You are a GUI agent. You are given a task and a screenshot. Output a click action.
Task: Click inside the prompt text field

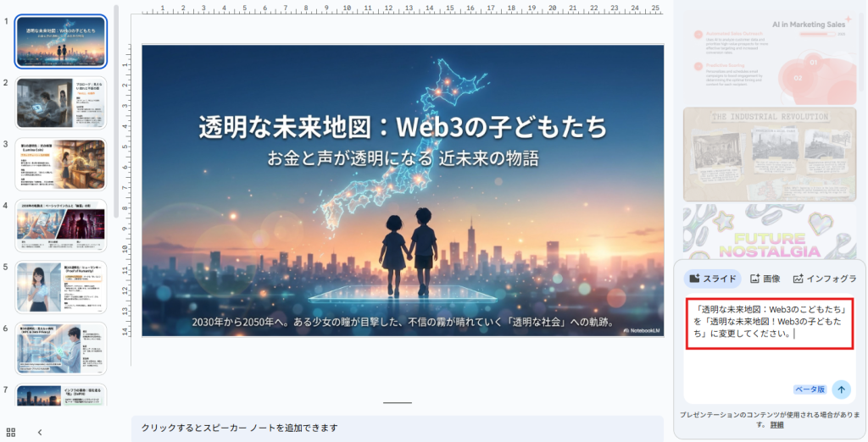(768, 356)
